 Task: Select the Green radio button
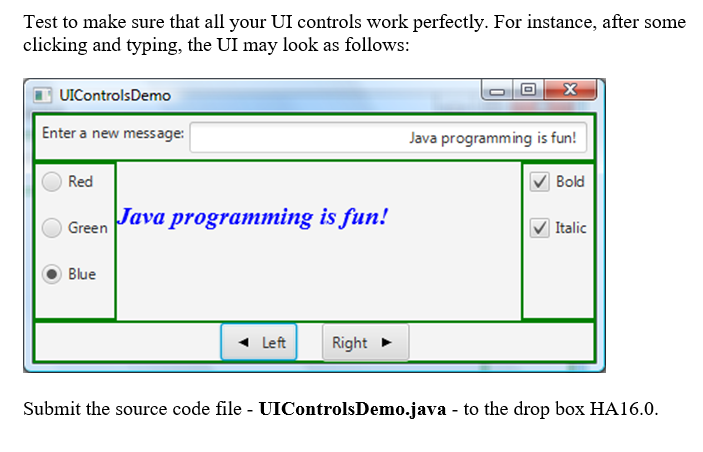52,228
